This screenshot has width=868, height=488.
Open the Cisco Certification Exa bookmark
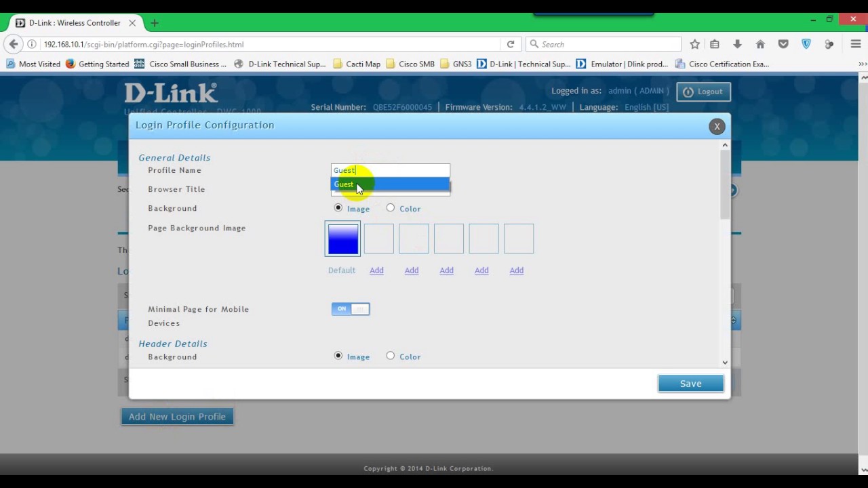point(722,64)
